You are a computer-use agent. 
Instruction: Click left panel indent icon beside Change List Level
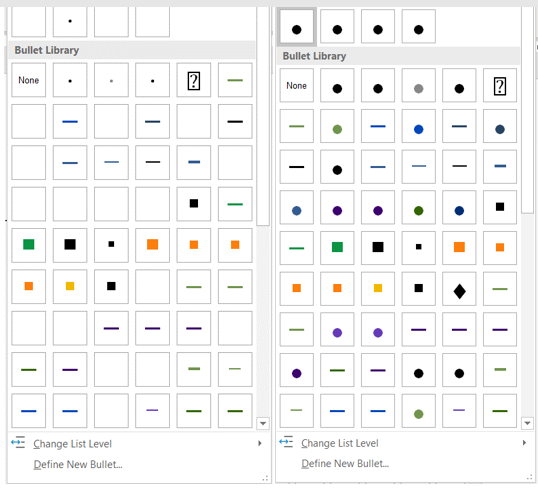coord(18,442)
